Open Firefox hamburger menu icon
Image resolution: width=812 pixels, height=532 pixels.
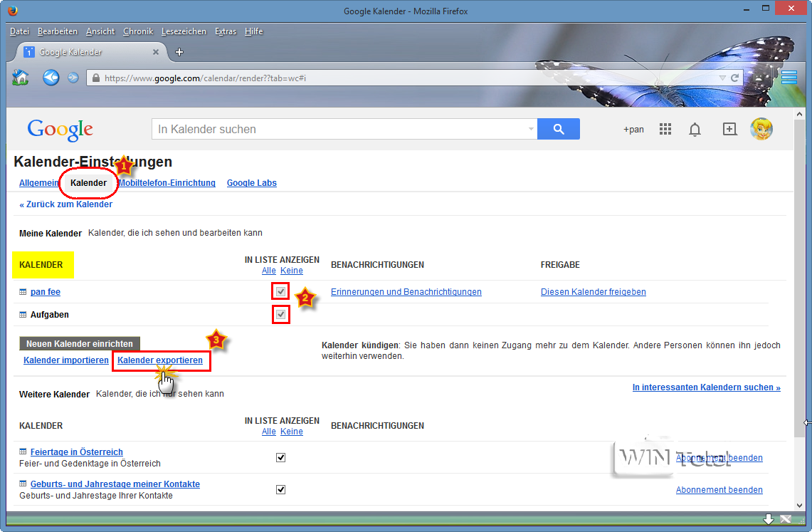(789, 77)
